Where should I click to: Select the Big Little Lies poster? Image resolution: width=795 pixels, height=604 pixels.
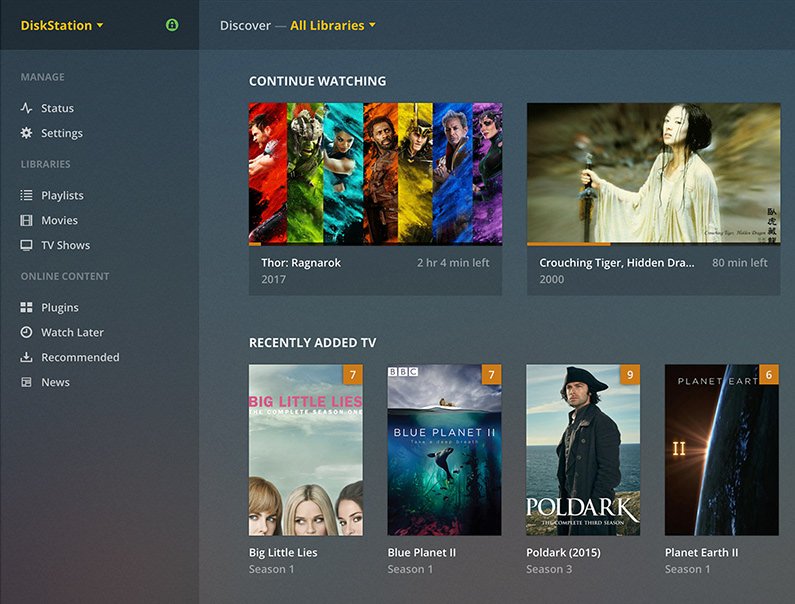(306, 450)
